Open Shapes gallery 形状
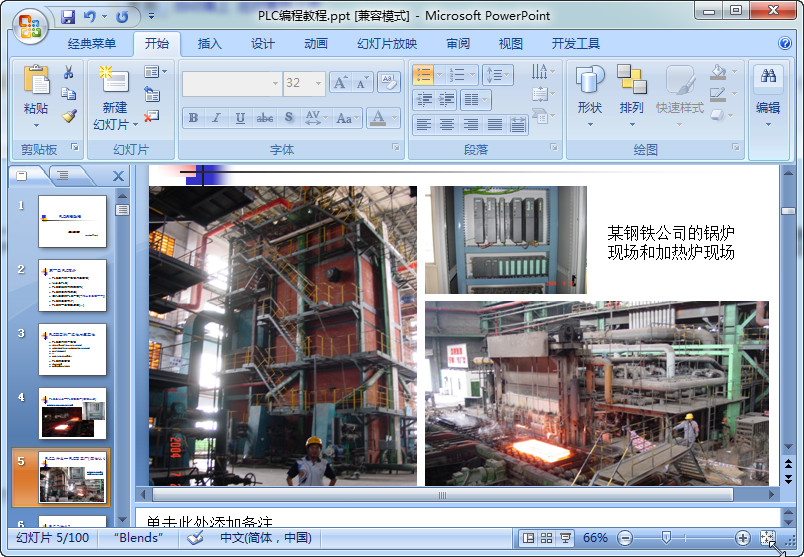 pos(590,96)
